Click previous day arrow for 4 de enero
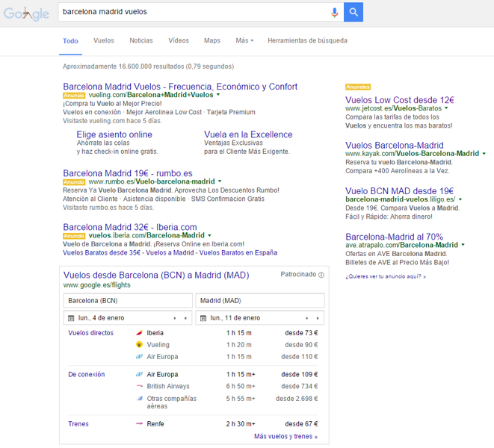494x448 pixels. click(175, 318)
